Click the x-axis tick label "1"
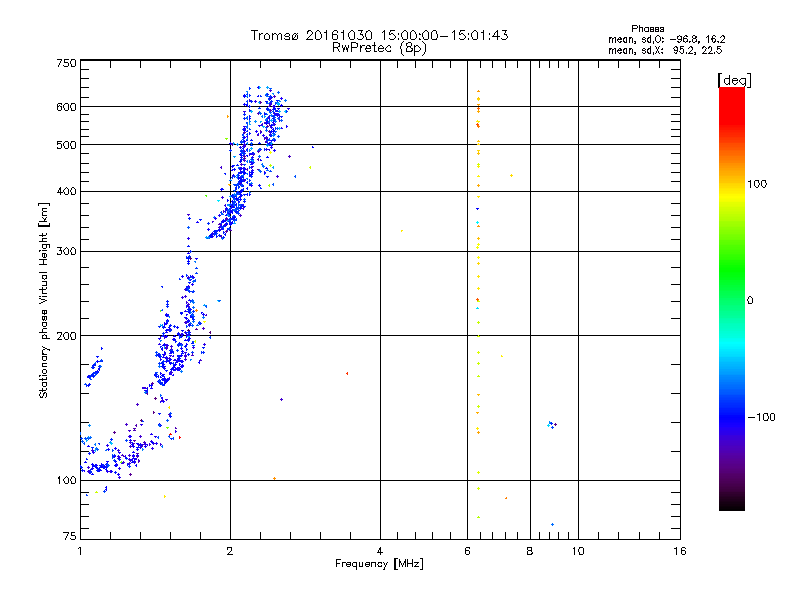The width and height of the screenshot is (800, 600). click(80, 551)
